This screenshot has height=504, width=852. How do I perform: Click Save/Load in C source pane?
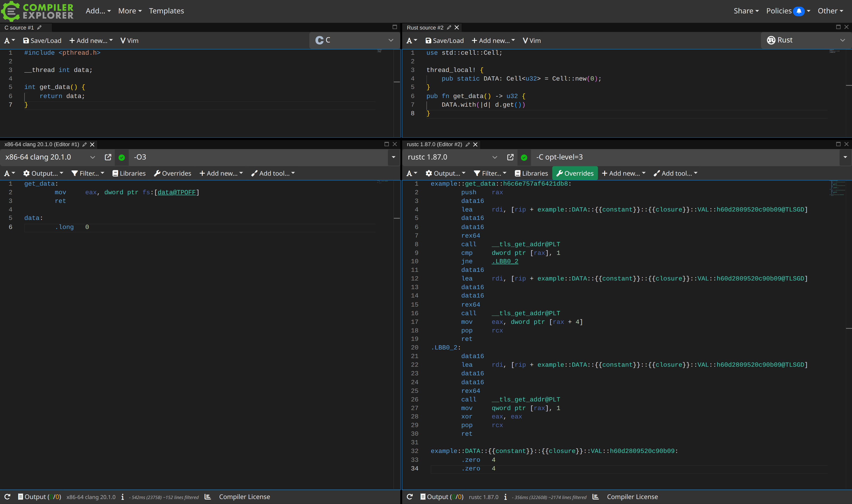point(42,41)
